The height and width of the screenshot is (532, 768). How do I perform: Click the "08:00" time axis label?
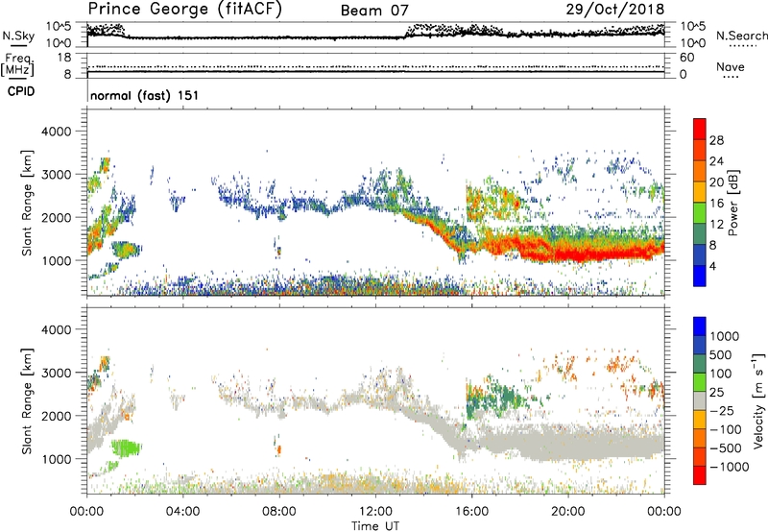point(279,512)
